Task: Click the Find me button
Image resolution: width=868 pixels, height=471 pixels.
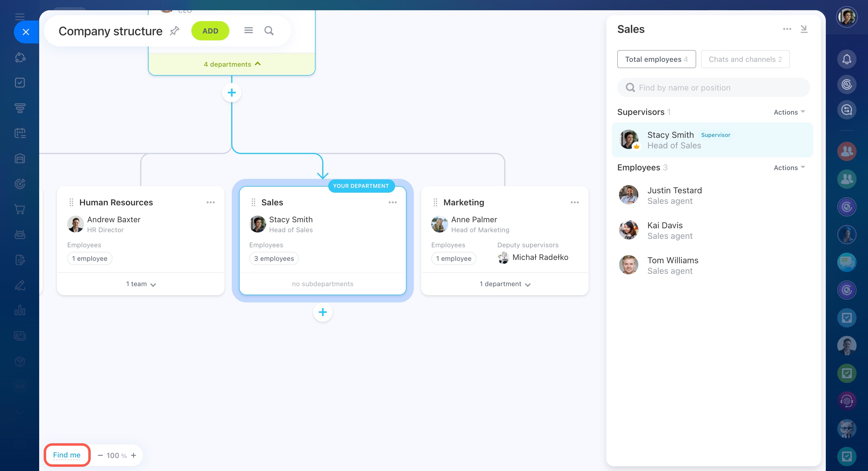Action: pyautogui.click(x=67, y=455)
